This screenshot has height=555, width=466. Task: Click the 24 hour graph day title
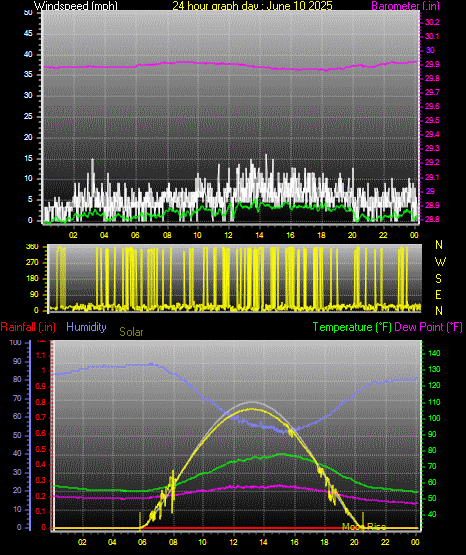[x=252, y=6]
